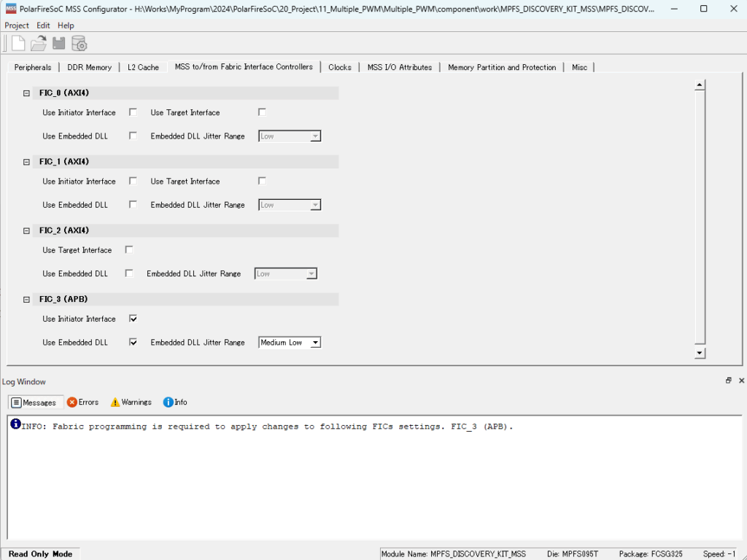747x560 pixels.
Task: Select the Messages log filter button
Action: click(x=34, y=402)
